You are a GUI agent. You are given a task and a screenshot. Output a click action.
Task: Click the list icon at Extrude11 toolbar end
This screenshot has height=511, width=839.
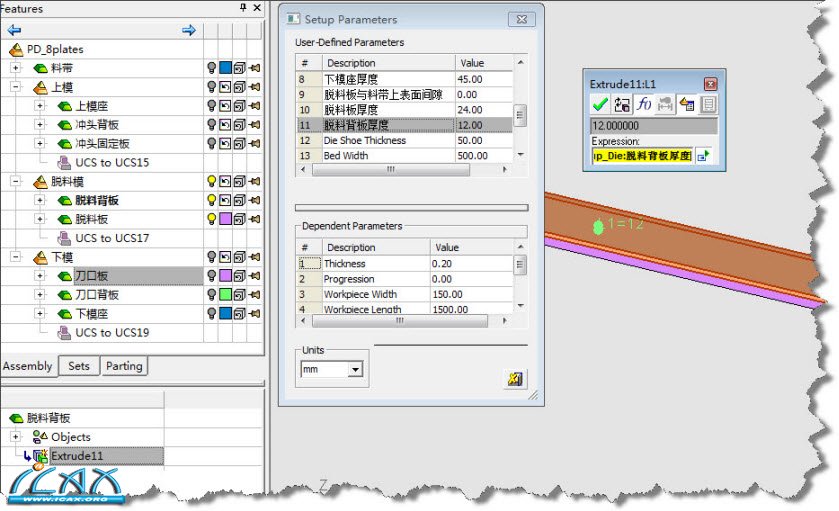(708, 104)
